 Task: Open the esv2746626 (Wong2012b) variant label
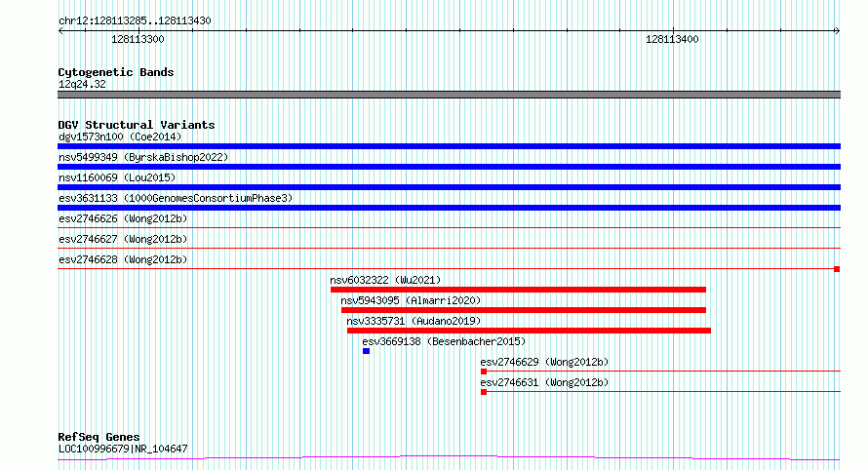coord(123,218)
